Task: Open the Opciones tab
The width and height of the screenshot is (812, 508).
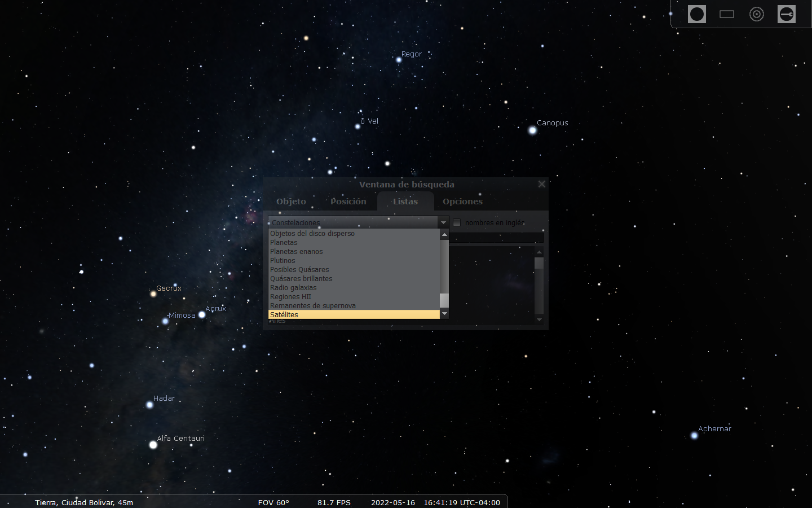Action: [x=462, y=202]
